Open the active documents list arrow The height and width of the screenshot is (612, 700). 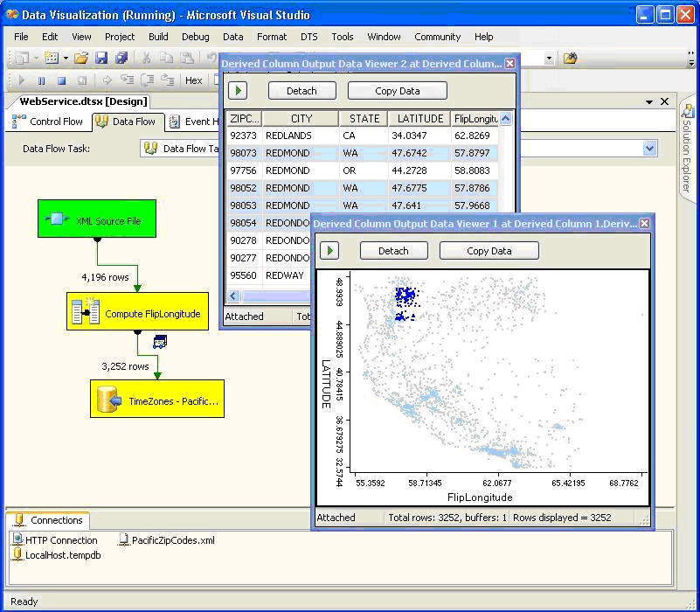(649, 102)
